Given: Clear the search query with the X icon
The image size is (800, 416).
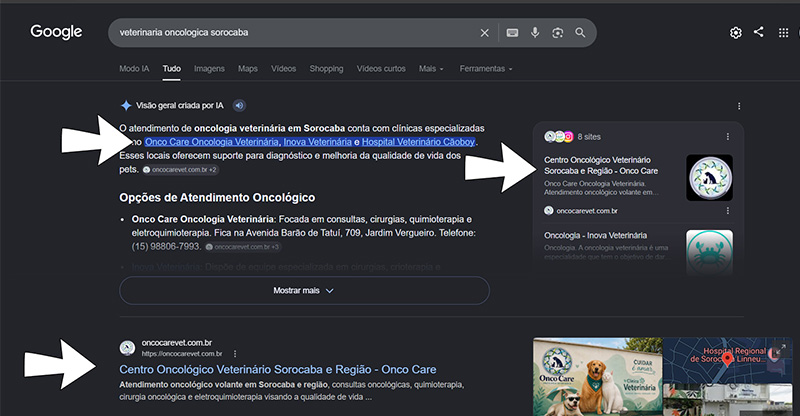Looking at the screenshot, I should tap(485, 33).
